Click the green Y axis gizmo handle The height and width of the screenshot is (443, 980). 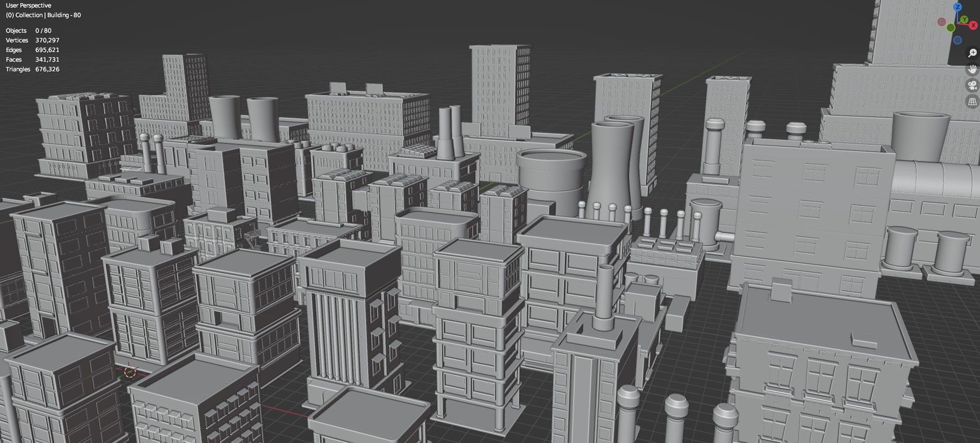coord(964,19)
